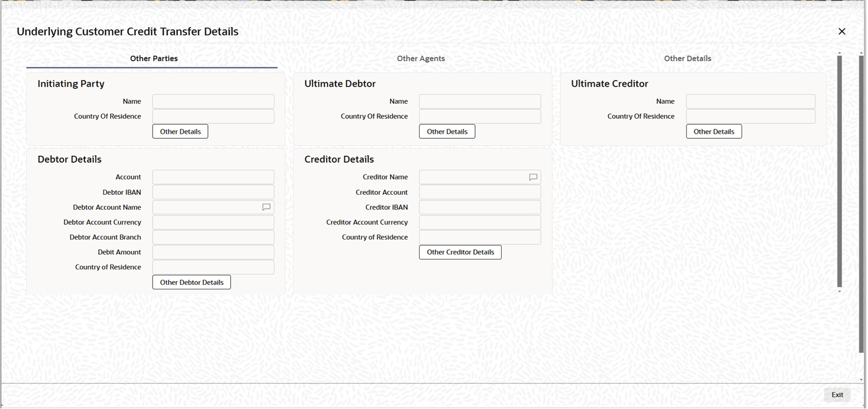Select Initiating Party Country Of Residence field
The width and height of the screenshot is (868, 409).
coord(213,116)
